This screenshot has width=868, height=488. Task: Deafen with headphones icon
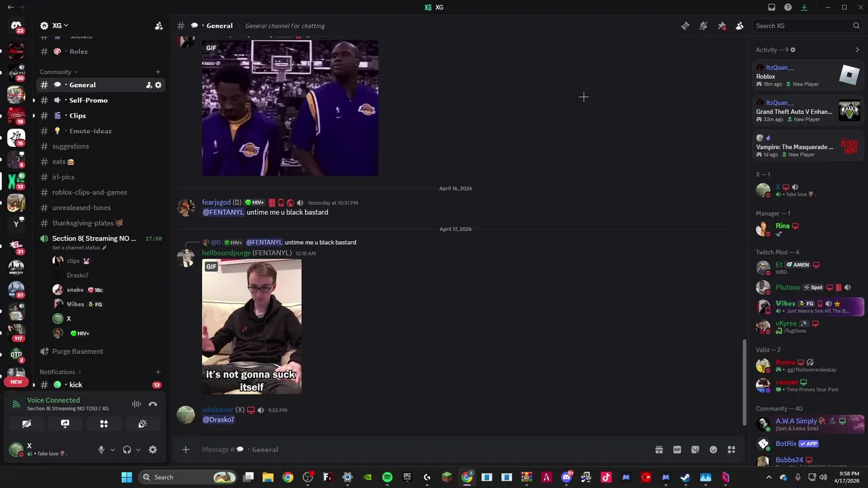(127, 449)
